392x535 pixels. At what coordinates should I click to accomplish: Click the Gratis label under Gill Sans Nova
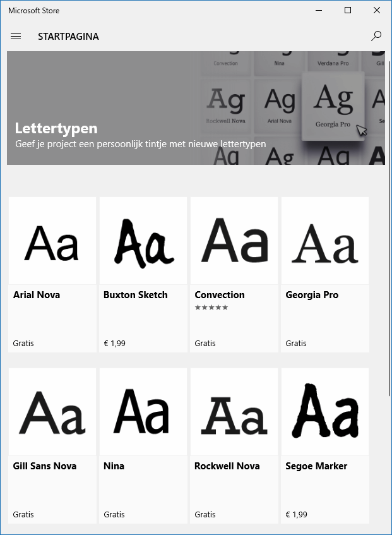pos(23,515)
